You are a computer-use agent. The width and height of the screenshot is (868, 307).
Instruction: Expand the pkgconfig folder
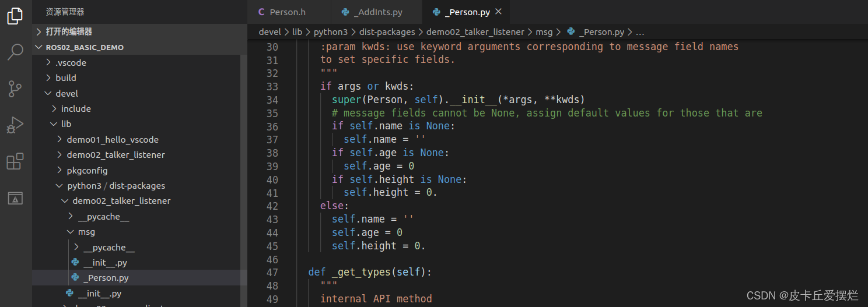(x=136, y=170)
